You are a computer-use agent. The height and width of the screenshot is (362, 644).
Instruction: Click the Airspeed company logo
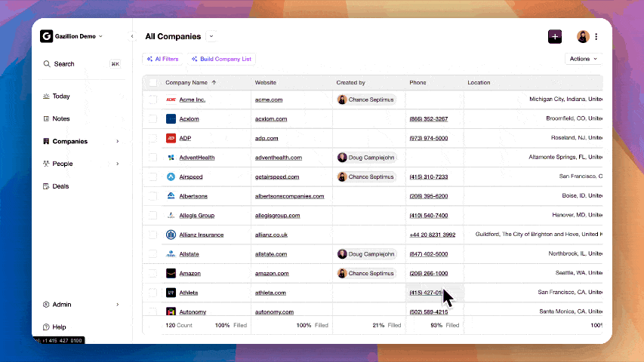tap(171, 177)
